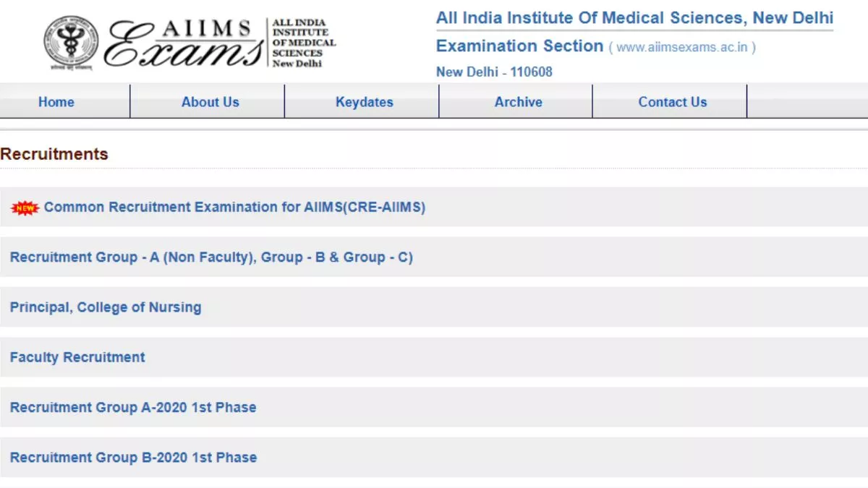
Task: Click the Examination Section heading
Action: (519, 46)
